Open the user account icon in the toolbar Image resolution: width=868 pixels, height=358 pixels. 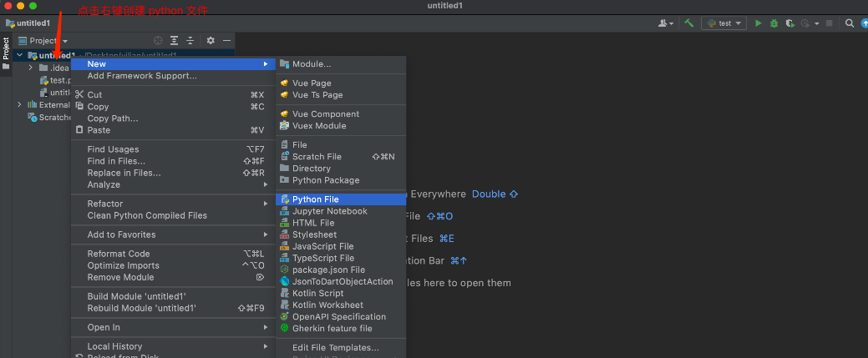[x=662, y=23]
